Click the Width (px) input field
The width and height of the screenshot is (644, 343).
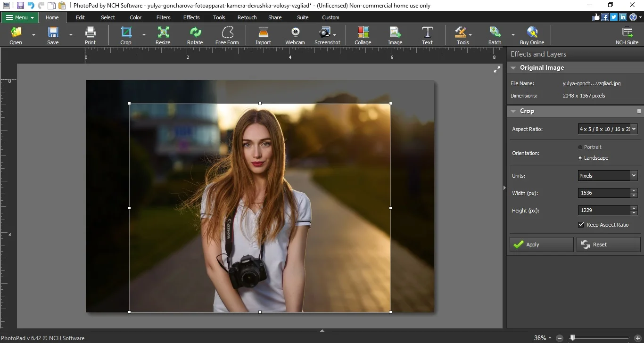[x=604, y=193]
